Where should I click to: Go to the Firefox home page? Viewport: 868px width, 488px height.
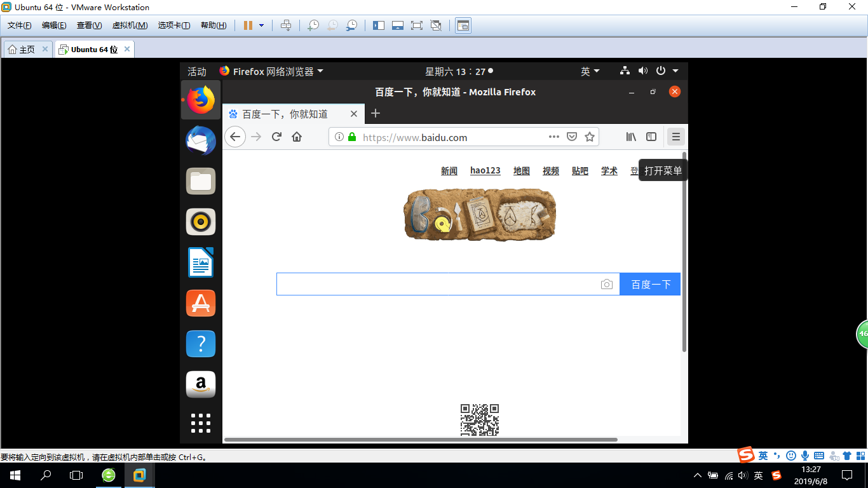point(297,137)
